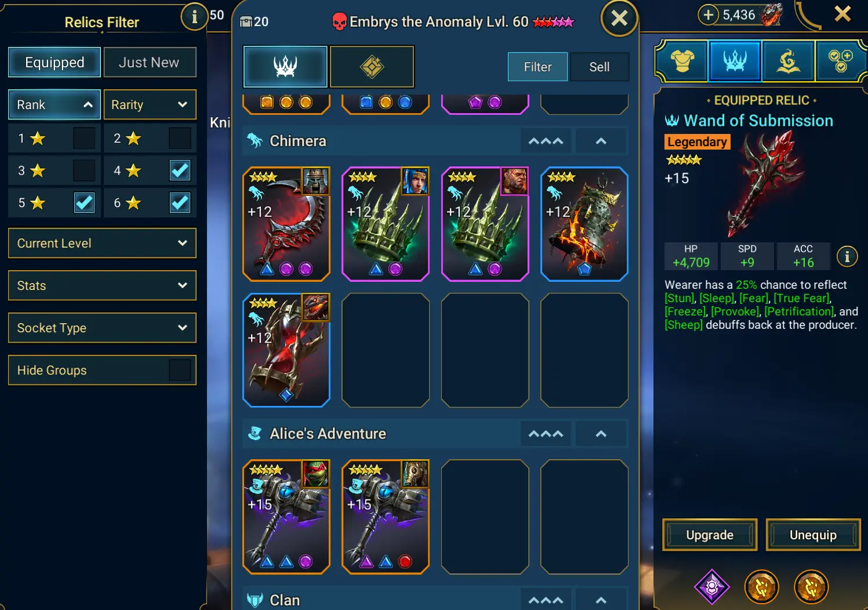Select the crown relics tab icon
868x610 pixels.
pos(285,67)
